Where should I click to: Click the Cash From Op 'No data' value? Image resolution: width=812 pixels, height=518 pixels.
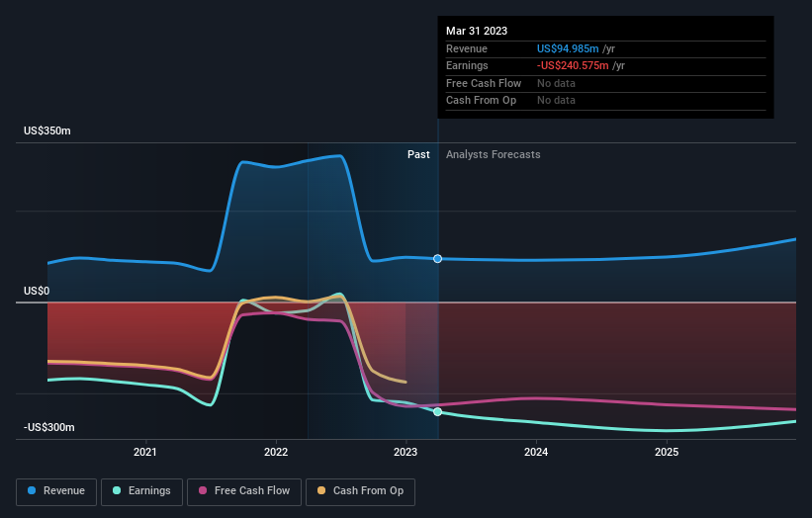click(x=556, y=100)
